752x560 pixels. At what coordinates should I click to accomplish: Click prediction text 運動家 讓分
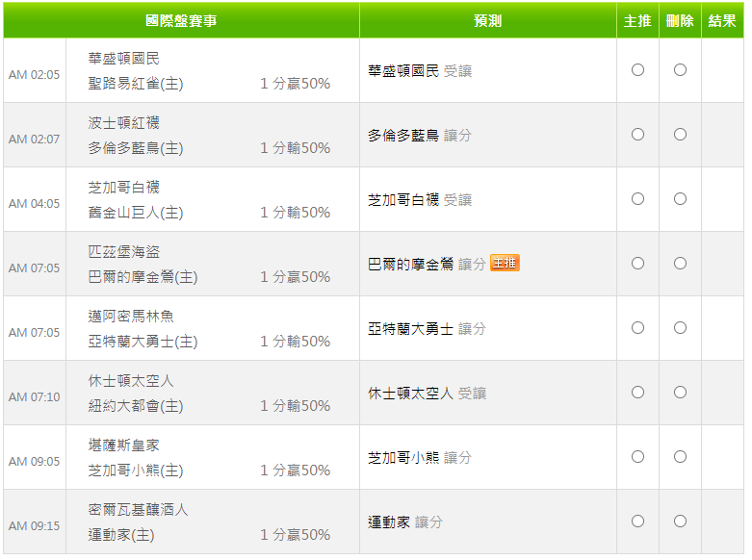point(405,522)
